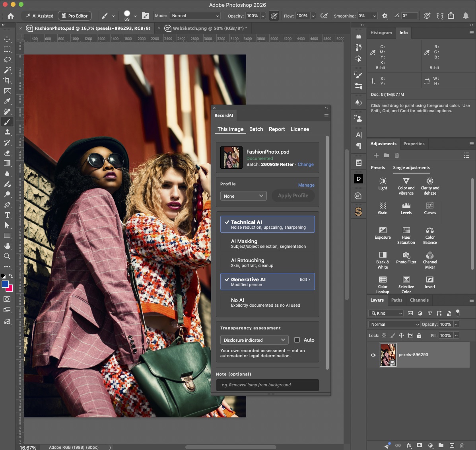
Task: Click the brush angle 0° field
Action: (x=410, y=16)
